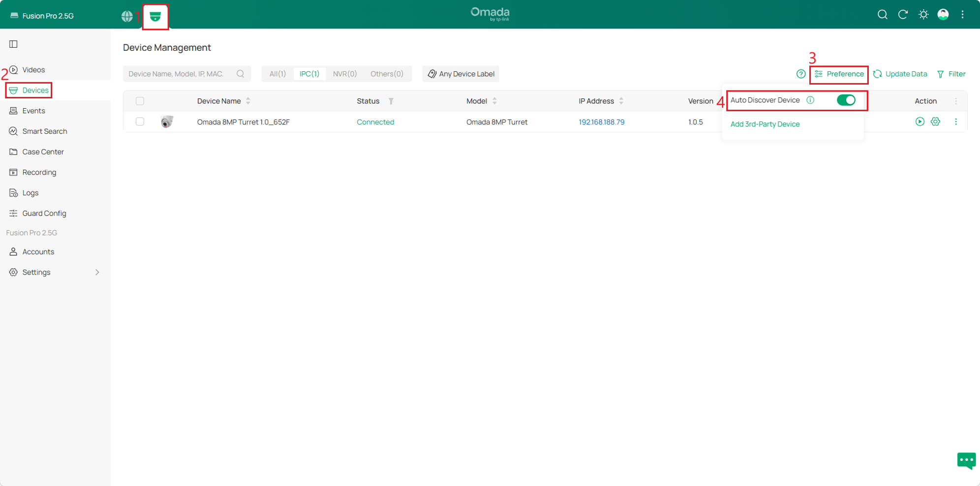Screen dimensions: 980x486
Task: Open the global network view globe icon
Action: pyautogui.click(x=127, y=16)
